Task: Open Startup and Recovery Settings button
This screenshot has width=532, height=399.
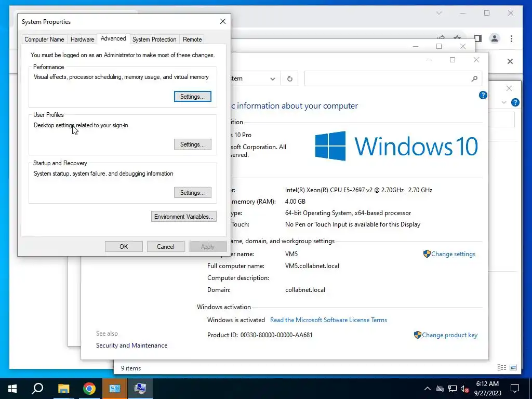Action: tap(192, 192)
